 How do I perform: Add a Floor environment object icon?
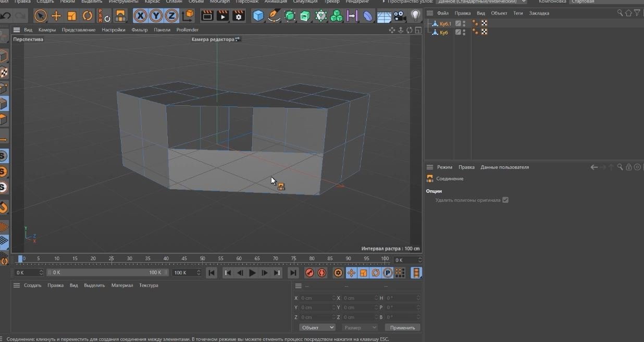(x=384, y=16)
